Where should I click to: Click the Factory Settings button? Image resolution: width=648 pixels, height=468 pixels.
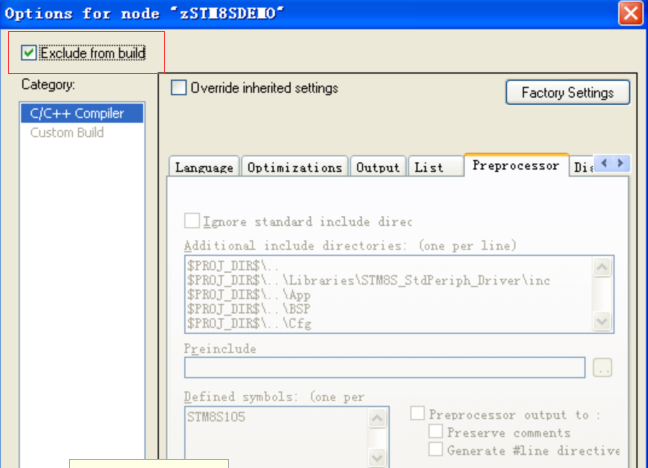pos(567,93)
